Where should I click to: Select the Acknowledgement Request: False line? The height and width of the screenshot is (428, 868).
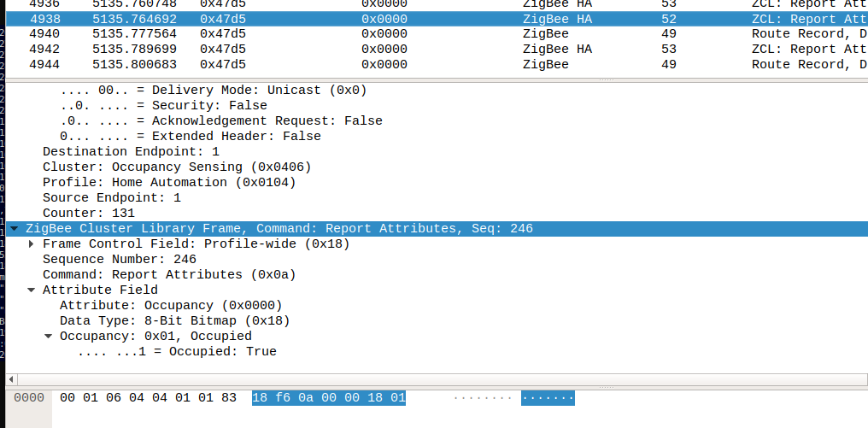(221, 120)
